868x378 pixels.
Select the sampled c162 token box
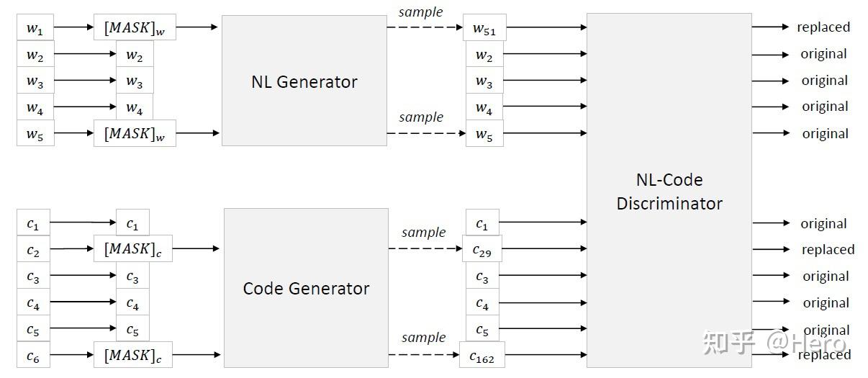click(x=482, y=354)
